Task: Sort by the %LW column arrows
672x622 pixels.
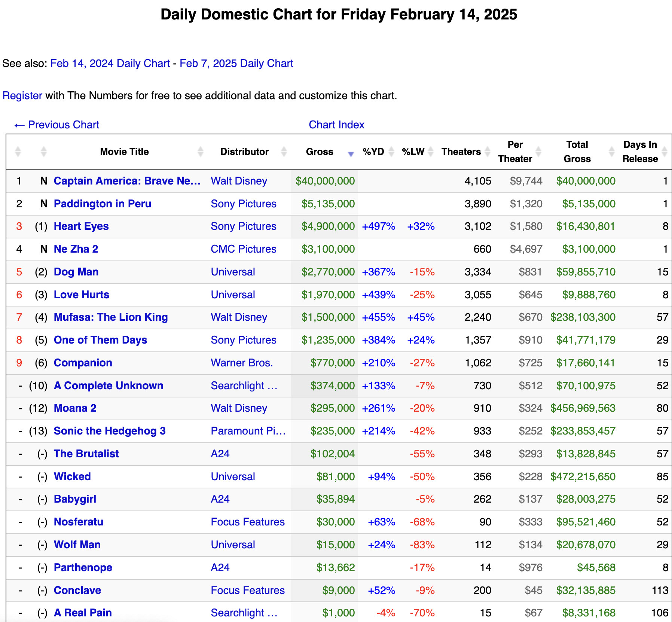Action: (x=431, y=152)
